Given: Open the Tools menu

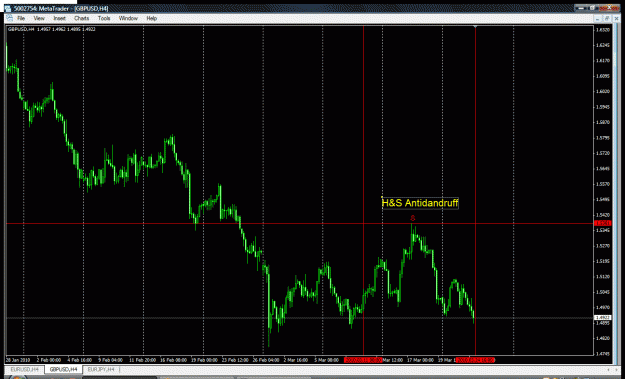Looking at the screenshot, I should pyautogui.click(x=104, y=18).
